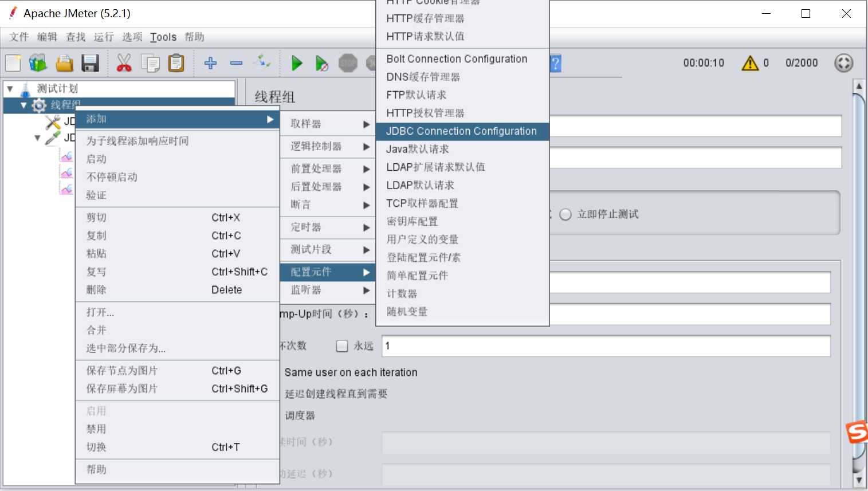Click the dropper JD sampler node icon
Image resolution: width=868 pixels, height=491 pixels.
click(53, 138)
